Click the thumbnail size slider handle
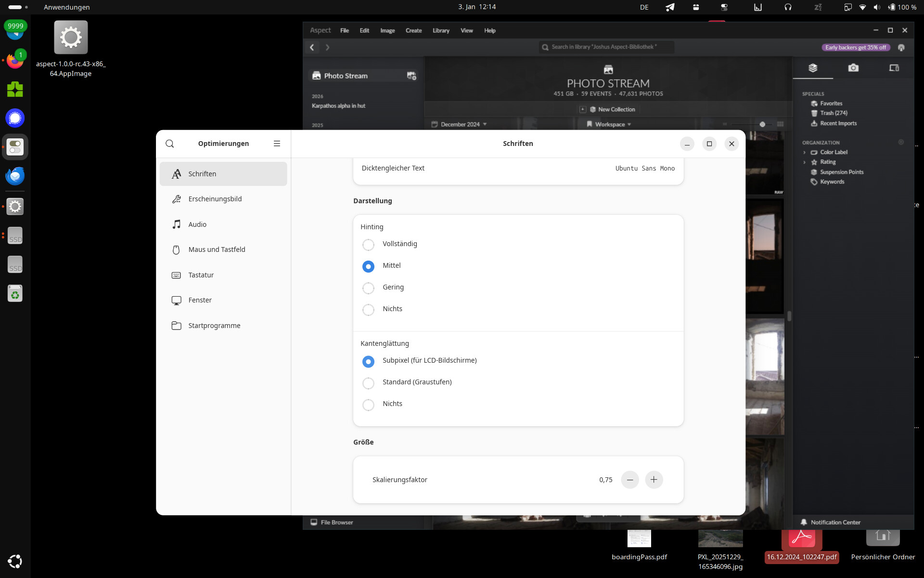Image resolution: width=924 pixels, height=578 pixels. [762, 124]
